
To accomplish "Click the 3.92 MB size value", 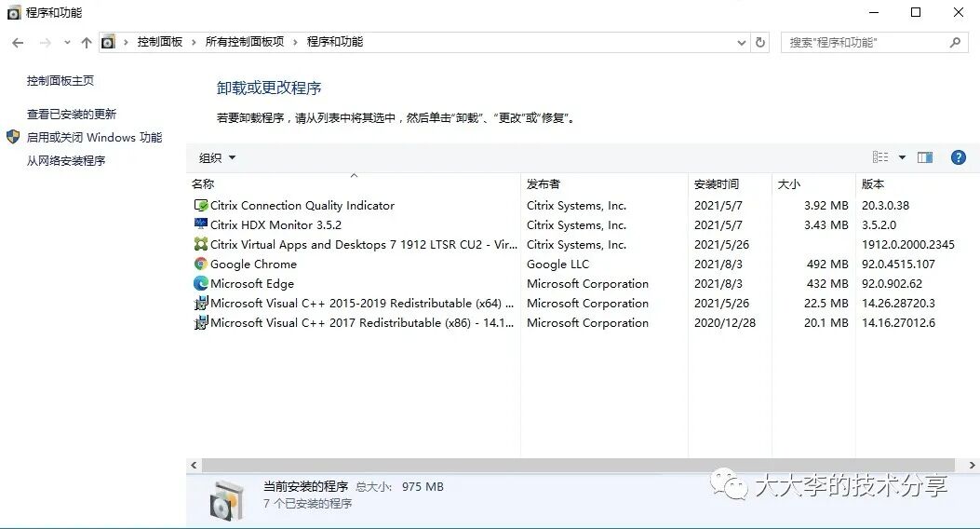I will [x=826, y=205].
